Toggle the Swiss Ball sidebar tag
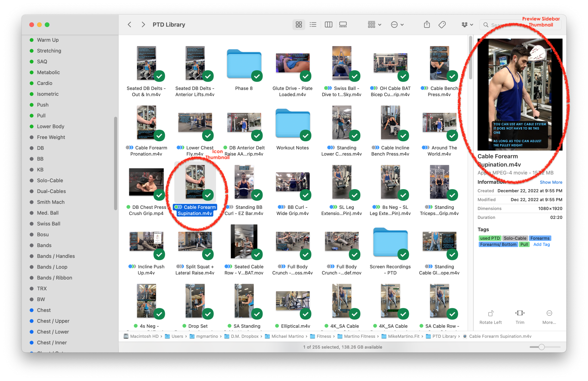This screenshot has width=588, height=381. (x=49, y=224)
